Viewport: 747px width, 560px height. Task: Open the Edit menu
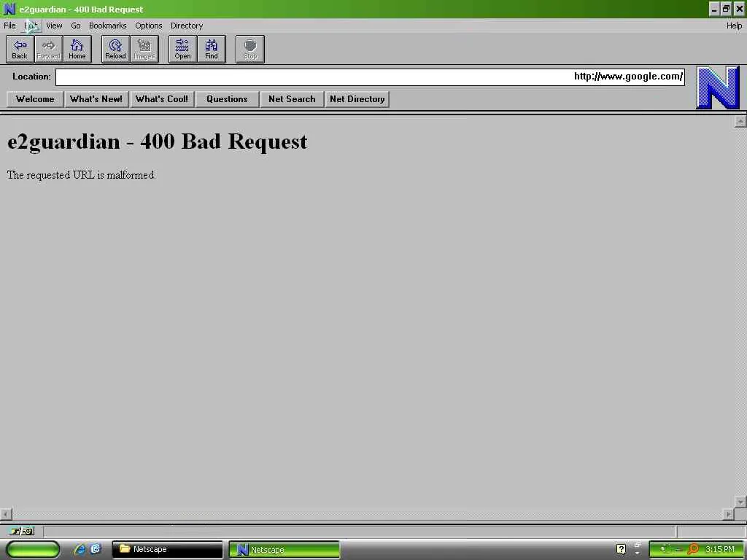[x=31, y=26]
